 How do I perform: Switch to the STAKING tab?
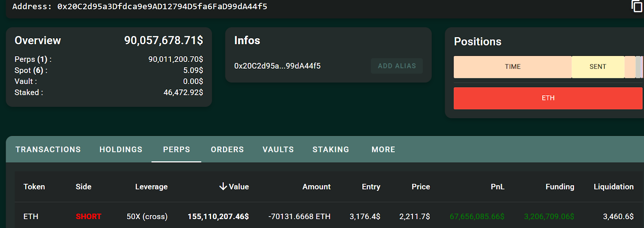(331, 150)
